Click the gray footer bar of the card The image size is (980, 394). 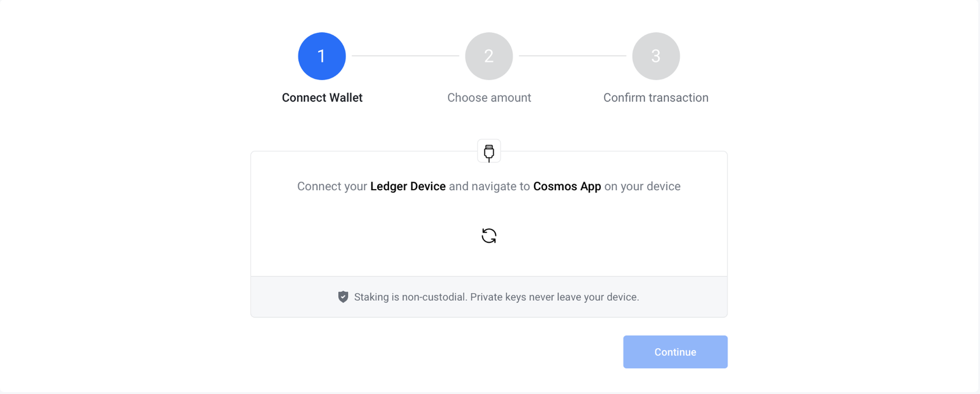(x=488, y=297)
